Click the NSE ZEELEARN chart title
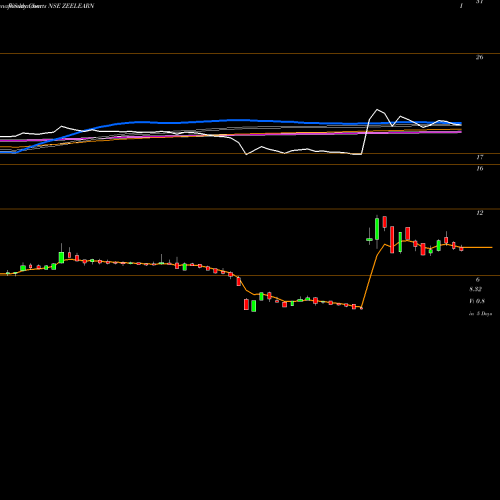 tap(71, 6)
